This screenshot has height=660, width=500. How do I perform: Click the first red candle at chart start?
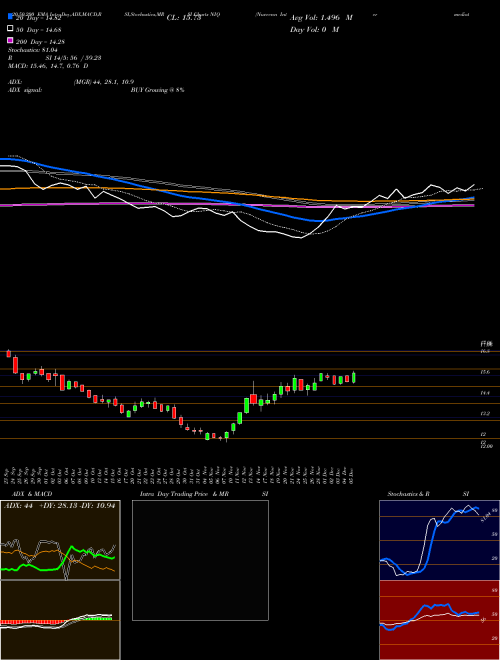click(9, 353)
